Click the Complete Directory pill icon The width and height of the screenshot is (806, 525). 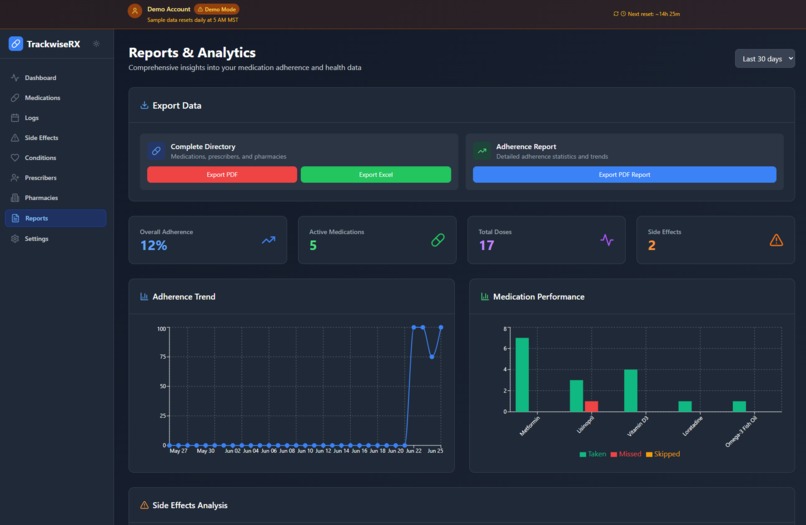click(x=156, y=151)
